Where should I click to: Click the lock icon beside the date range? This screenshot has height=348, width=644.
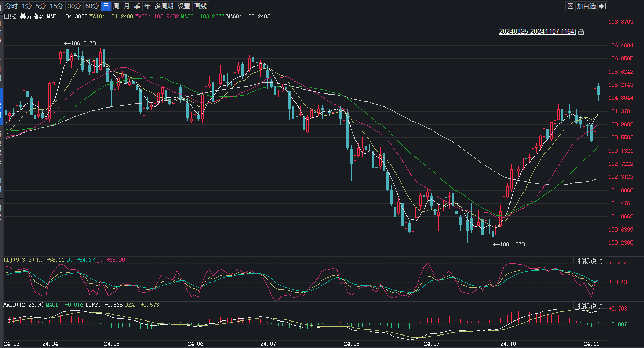(581, 32)
